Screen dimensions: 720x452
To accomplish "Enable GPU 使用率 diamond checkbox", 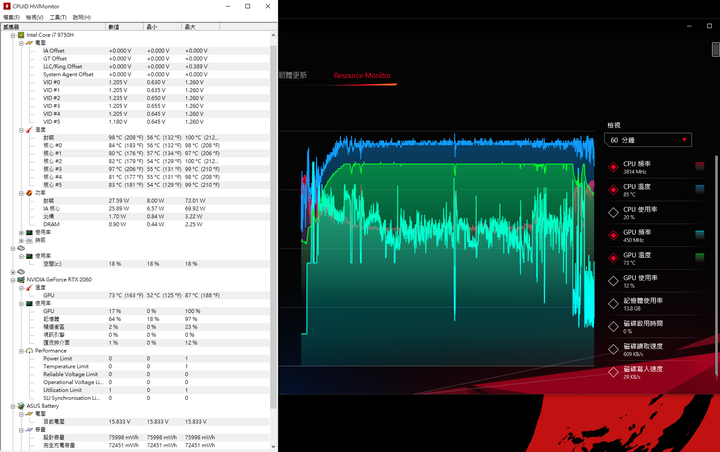I will (x=613, y=281).
